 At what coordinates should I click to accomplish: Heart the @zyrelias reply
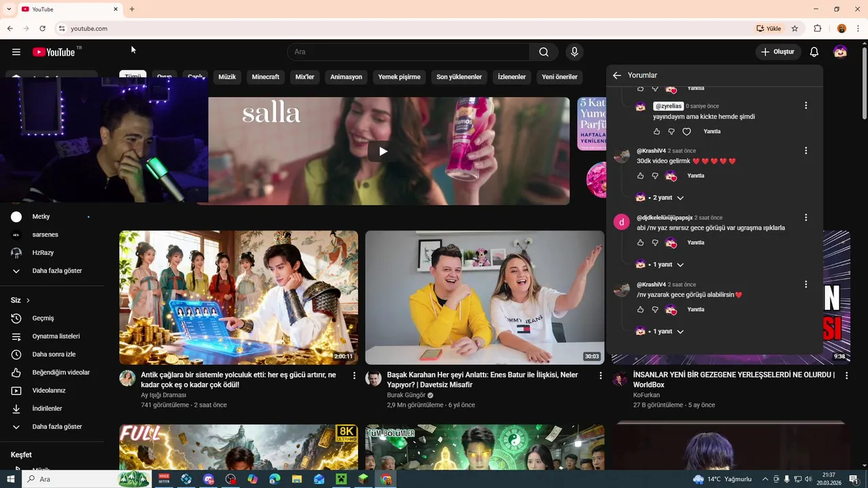(x=686, y=131)
